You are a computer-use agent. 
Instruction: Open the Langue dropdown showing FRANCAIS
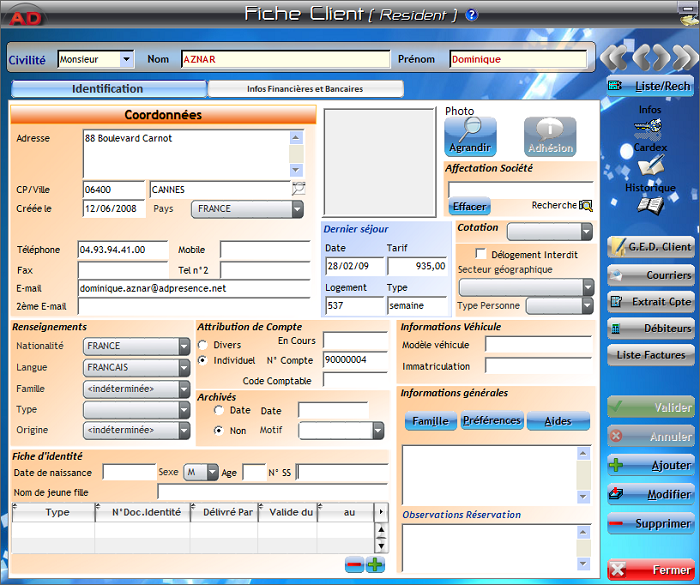[183, 367]
